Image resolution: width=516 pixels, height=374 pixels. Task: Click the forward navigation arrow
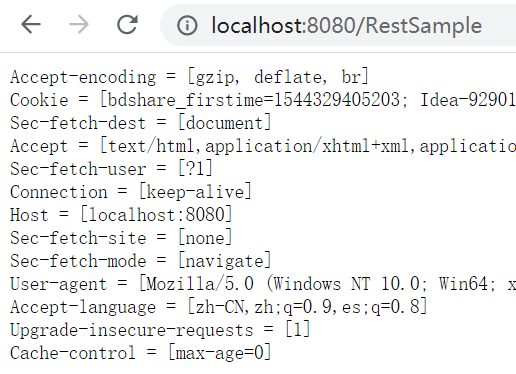point(79,24)
